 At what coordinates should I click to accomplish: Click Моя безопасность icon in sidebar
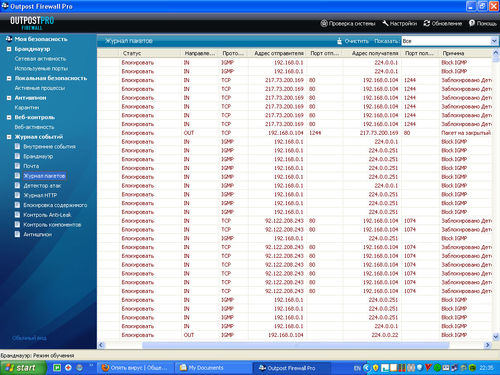point(9,39)
